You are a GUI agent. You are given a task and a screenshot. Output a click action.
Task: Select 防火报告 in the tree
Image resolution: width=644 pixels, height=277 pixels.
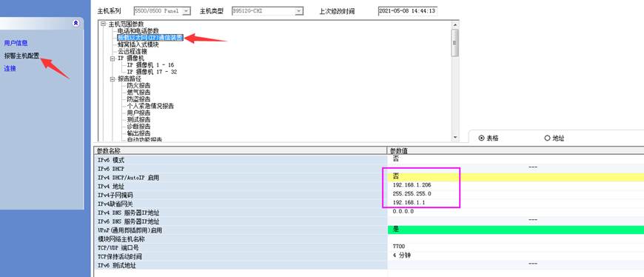pos(138,85)
